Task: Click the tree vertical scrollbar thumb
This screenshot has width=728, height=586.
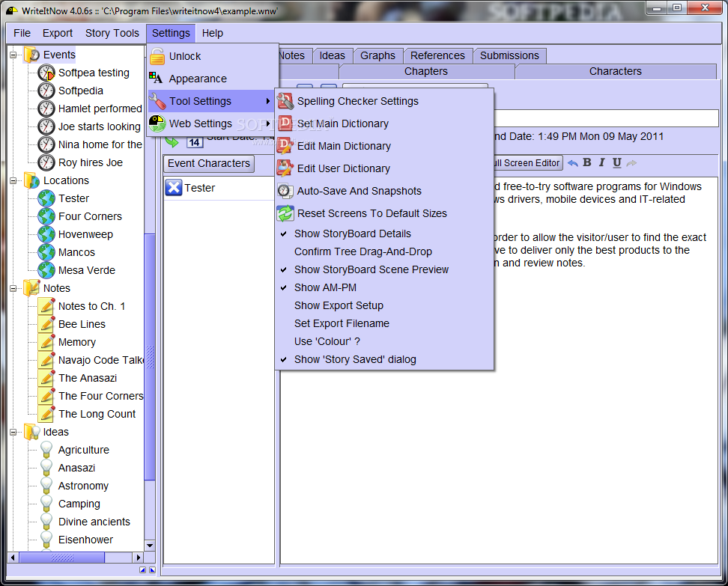Action: tap(150, 357)
